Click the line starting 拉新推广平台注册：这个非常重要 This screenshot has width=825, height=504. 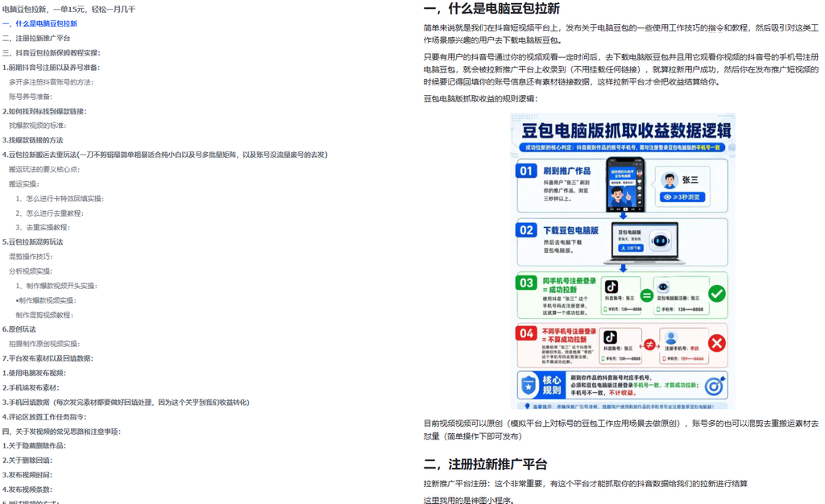point(586,484)
